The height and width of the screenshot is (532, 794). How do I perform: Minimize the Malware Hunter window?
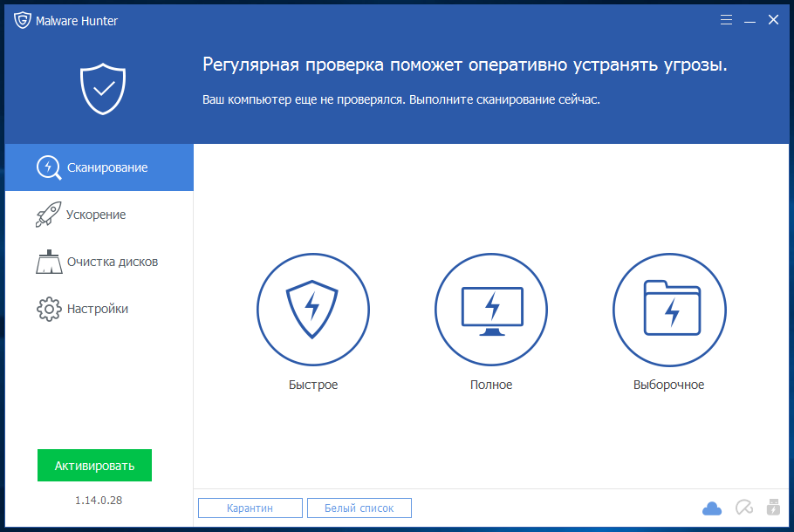coord(750,20)
